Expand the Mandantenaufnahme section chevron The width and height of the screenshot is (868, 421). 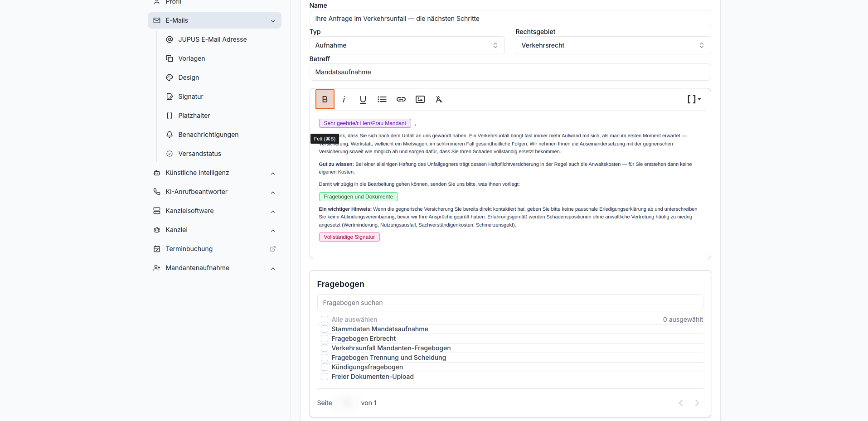pyautogui.click(x=273, y=268)
